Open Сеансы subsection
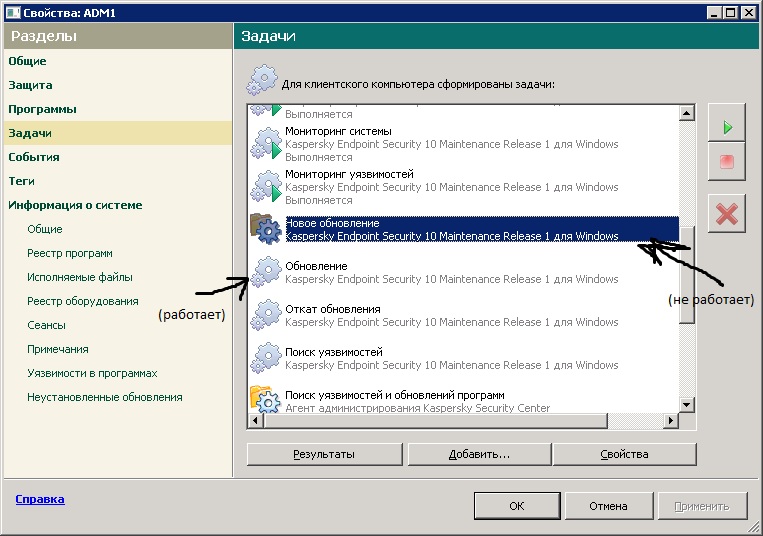The width and height of the screenshot is (763, 536). point(46,325)
